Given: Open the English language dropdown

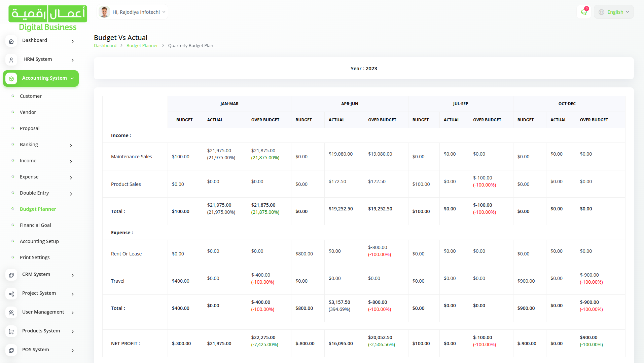Looking at the screenshot, I should pyautogui.click(x=614, y=12).
